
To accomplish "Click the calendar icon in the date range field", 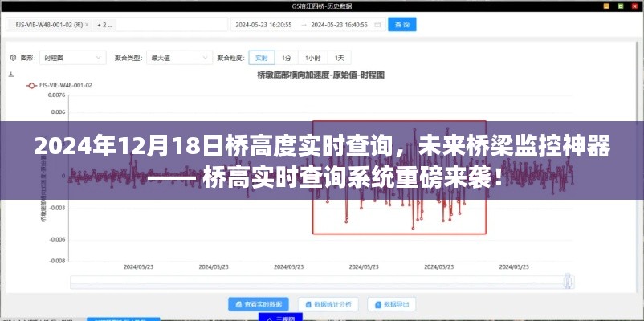I will click(376, 25).
